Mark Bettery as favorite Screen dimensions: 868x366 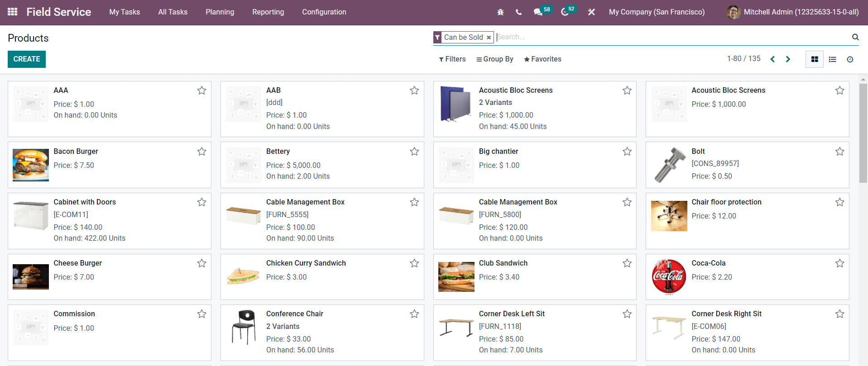tap(414, 152)
